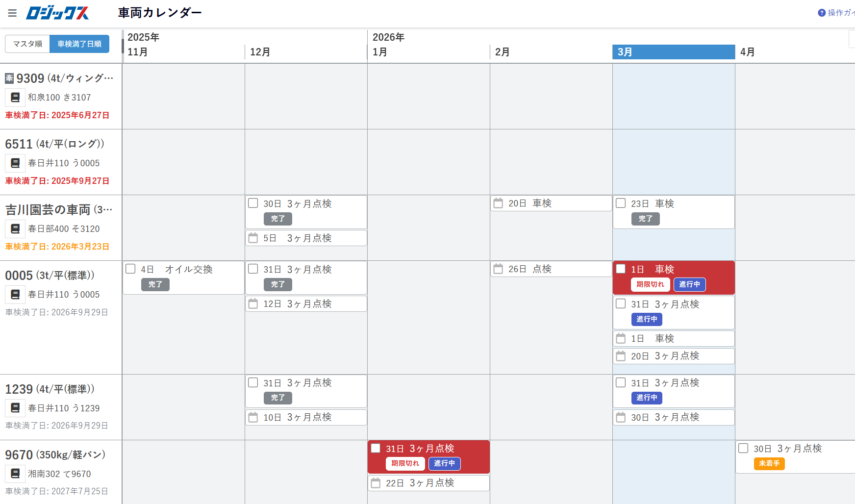Click the ロジックス logo

(57, 13)
